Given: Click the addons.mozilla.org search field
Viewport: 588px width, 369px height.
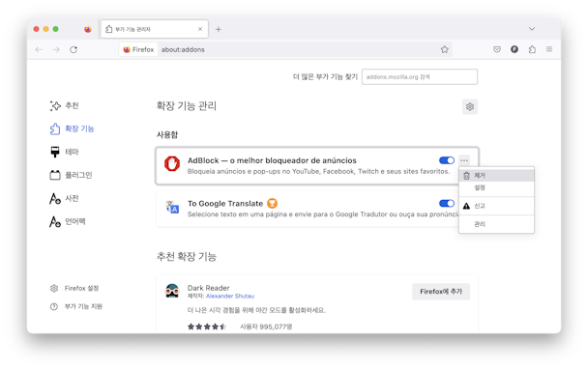Looking at the screenshot, I should (x=420, y=77).
